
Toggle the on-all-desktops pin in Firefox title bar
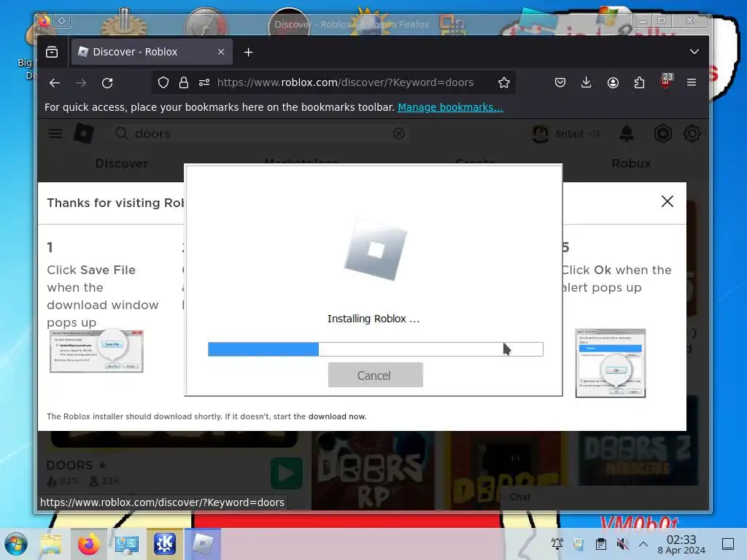[62, 20]
